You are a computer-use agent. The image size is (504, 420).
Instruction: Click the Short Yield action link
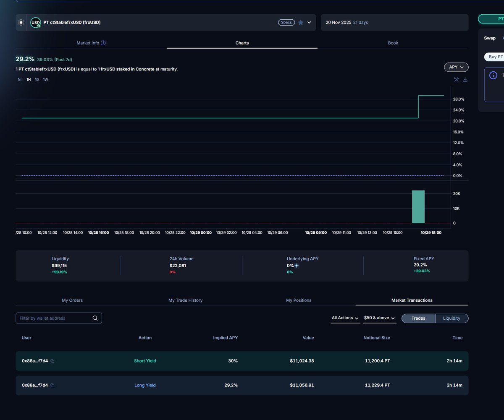[x=145, y=361]
